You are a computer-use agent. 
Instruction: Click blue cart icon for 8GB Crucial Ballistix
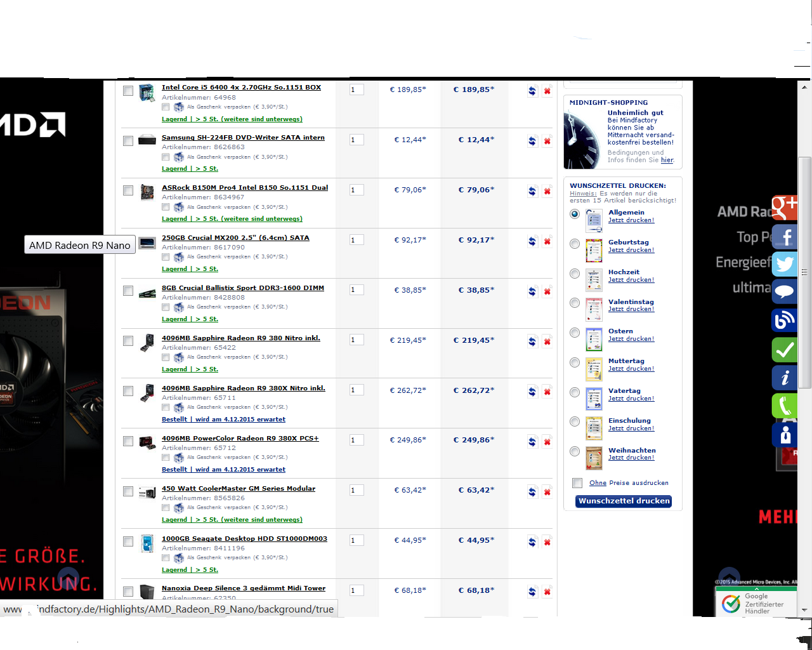pos(532,291)
